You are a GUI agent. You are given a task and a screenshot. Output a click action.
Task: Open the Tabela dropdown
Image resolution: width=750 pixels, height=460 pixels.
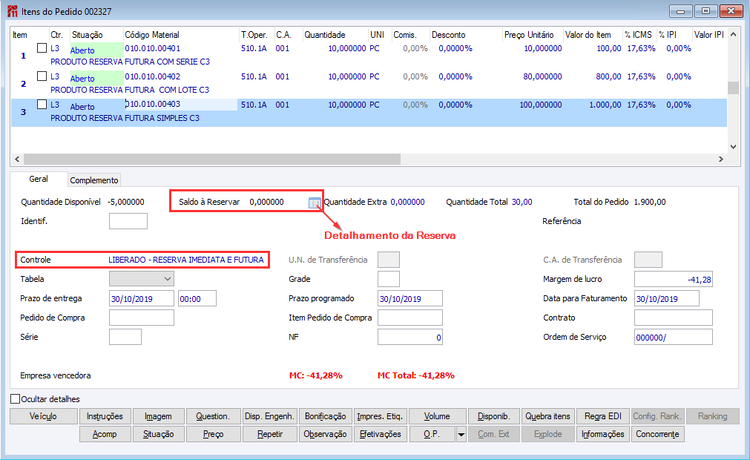coord(142,279)
